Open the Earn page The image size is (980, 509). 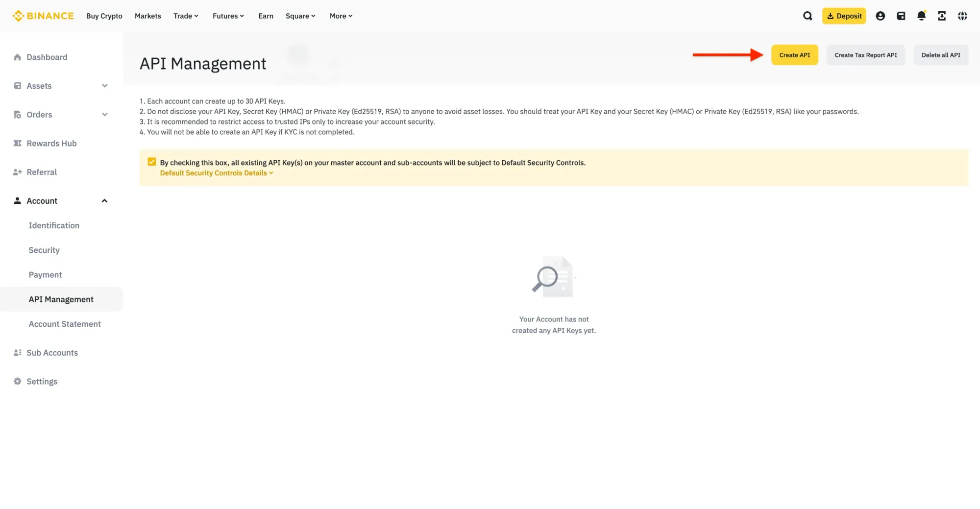point(266,16)
